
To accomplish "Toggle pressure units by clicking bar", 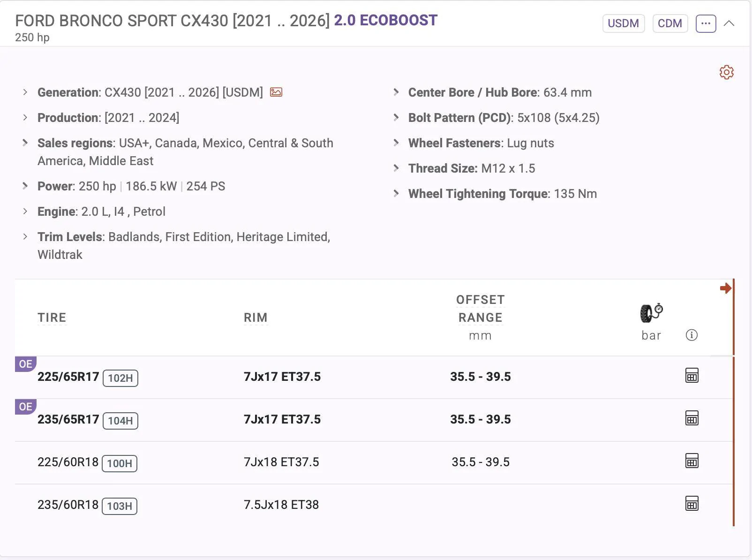I will click(x=651, y=335).
